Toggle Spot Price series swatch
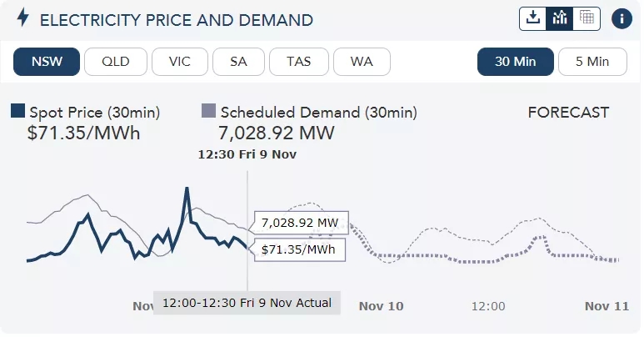The width and height of the screenshot is (644, 337). [17, 111]
